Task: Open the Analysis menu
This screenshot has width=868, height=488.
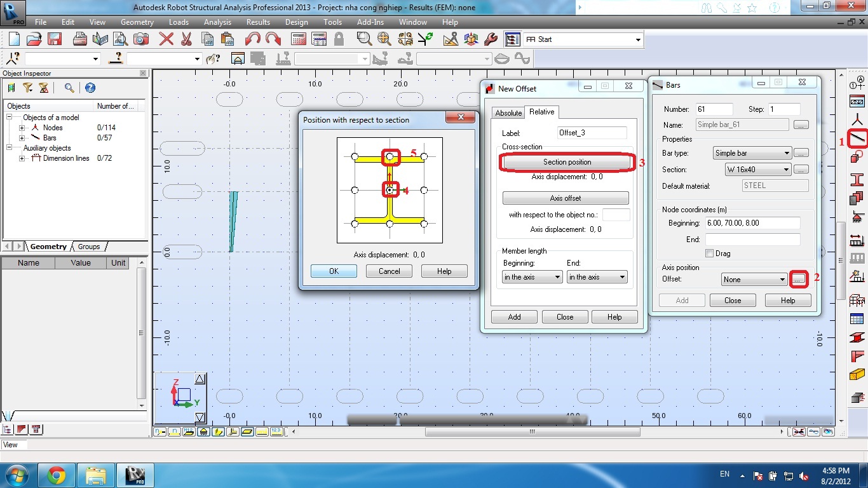Action: 217,22
